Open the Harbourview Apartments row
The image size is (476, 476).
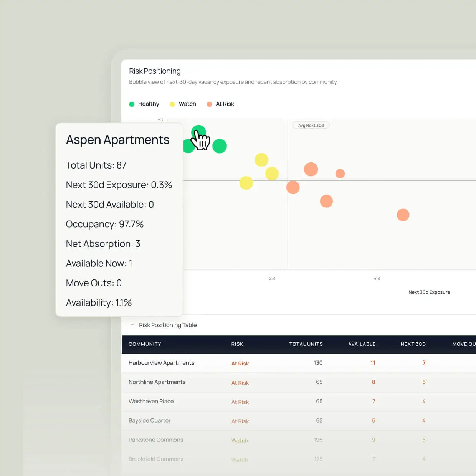tap(299, 363)
